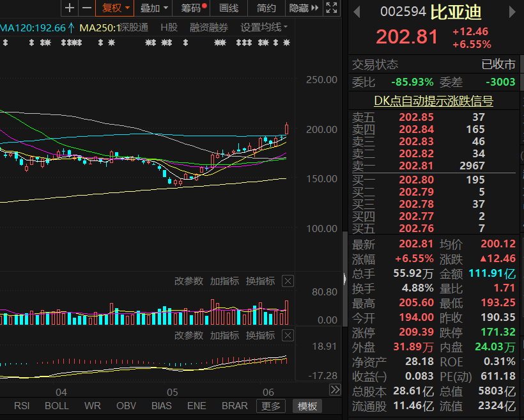524x420 pixels.
Task: Go to previous stock arrow
Action: 357,12
